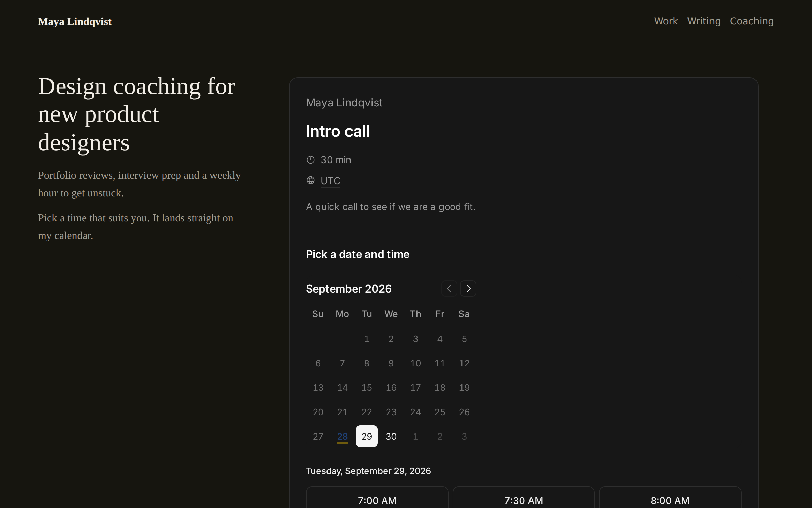Image resolution: width=812 pixels, height=508 pixels.
Task: Click the Pick a date and time heading
Action: pyautogui.click(x=358, y=254)
